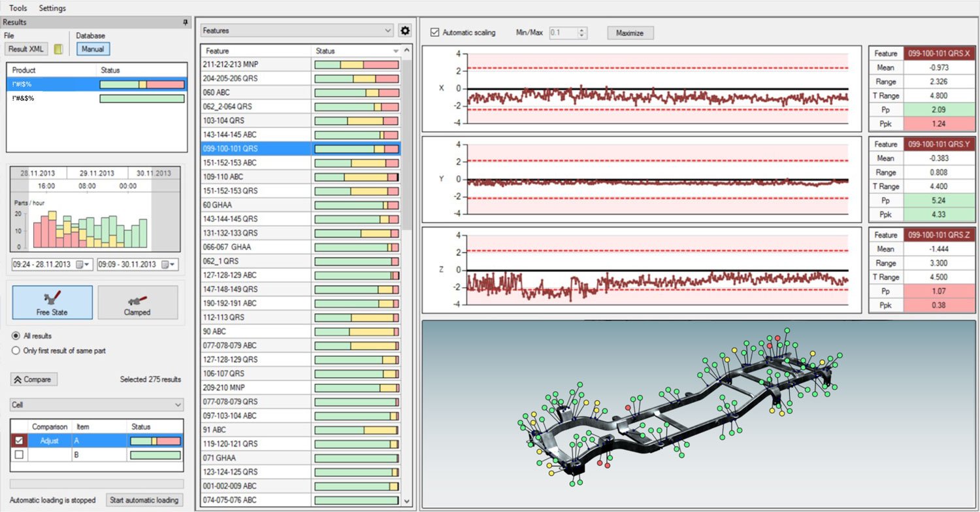Click the Maximize button

pyautogui.click(x=630, y=33)
